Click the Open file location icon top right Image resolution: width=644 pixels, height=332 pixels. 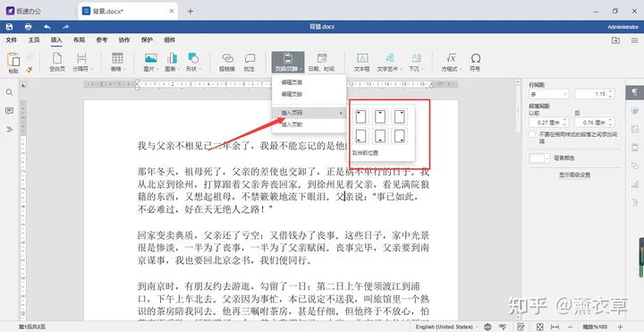click(615, 40)
